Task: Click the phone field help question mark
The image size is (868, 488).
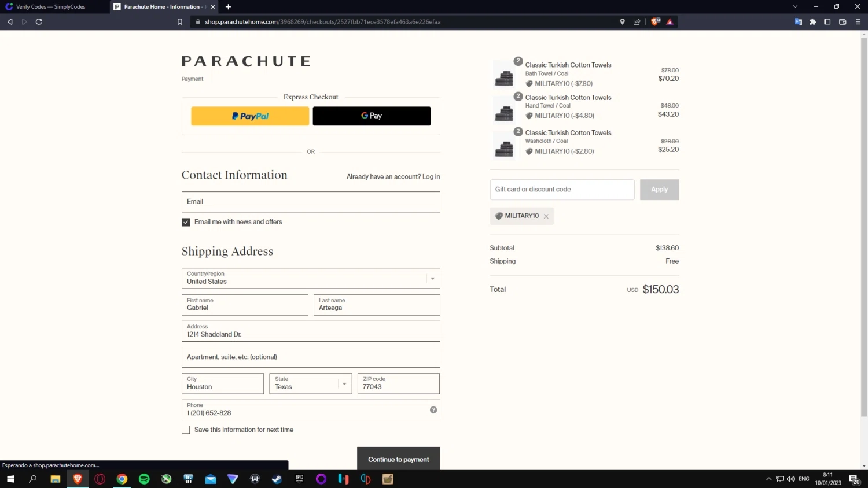Action: coord(433,410)
